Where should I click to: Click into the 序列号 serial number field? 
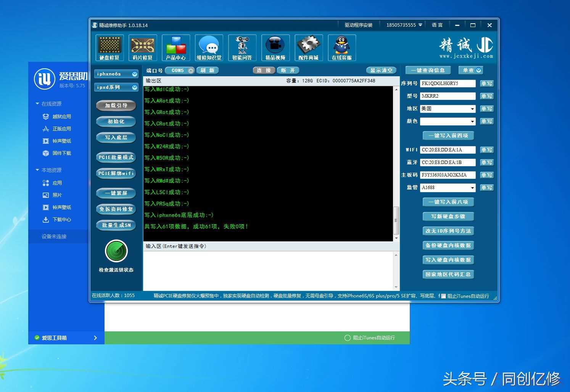click(x=448, y=84)
